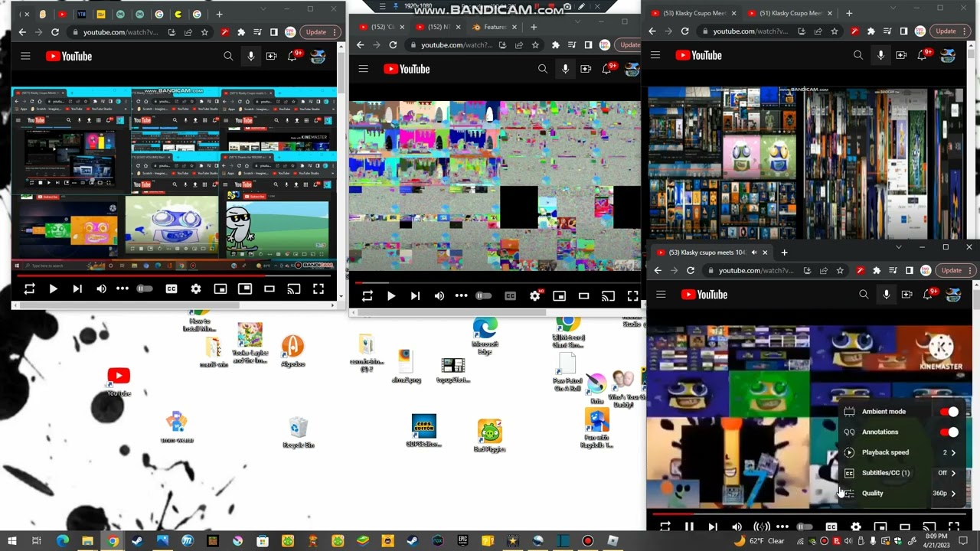Screen dimensions: 980x551
Task: Enable miniplayer in top-left player
Action: [x=220, y=289]
